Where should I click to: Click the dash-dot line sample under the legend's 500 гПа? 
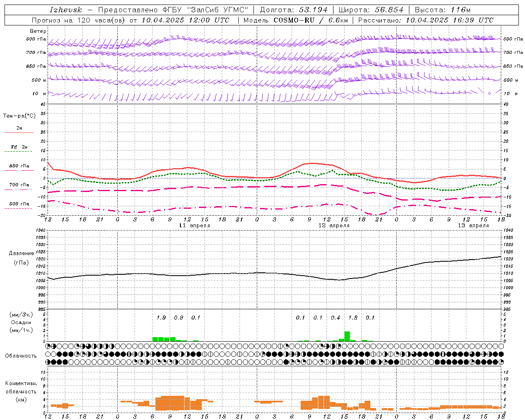coord(18,208)
